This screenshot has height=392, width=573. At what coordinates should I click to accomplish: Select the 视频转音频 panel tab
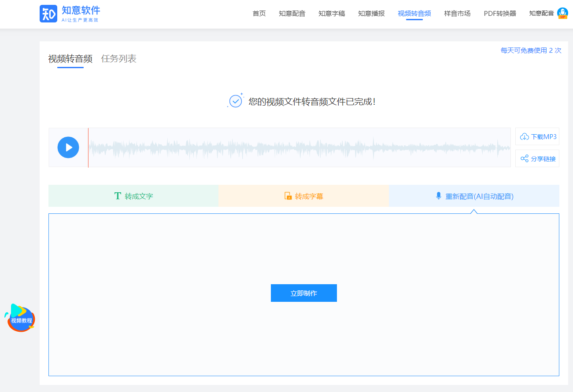click(x=70, y=59)
